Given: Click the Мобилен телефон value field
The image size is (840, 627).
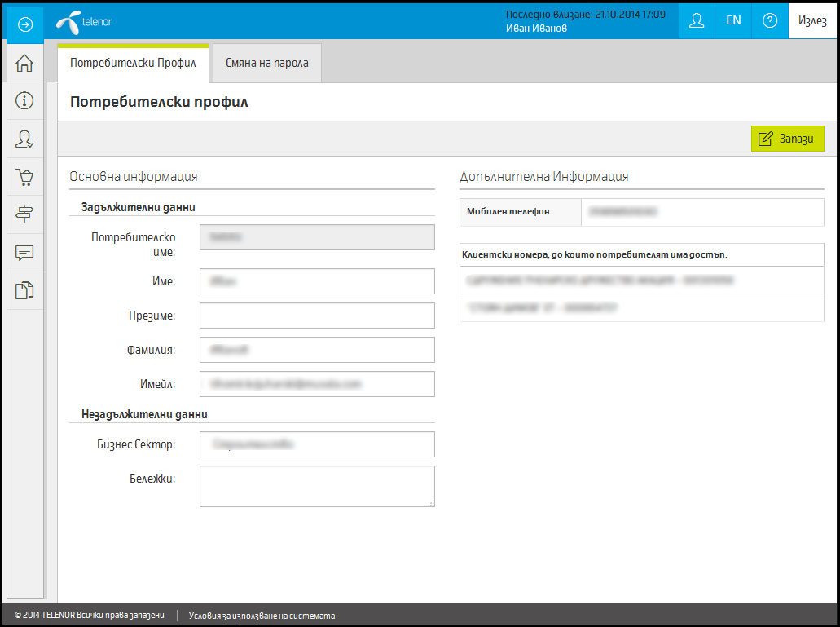Looking at the screenshot, I should point(702,212).
